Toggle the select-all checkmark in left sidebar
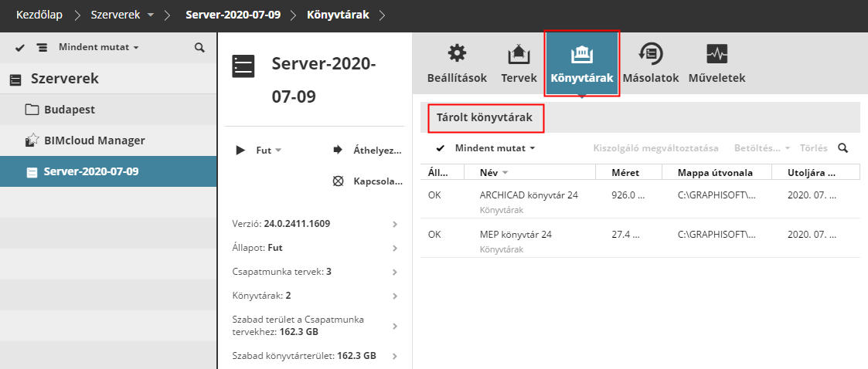 pyautogui.click(x=20, y=48)
